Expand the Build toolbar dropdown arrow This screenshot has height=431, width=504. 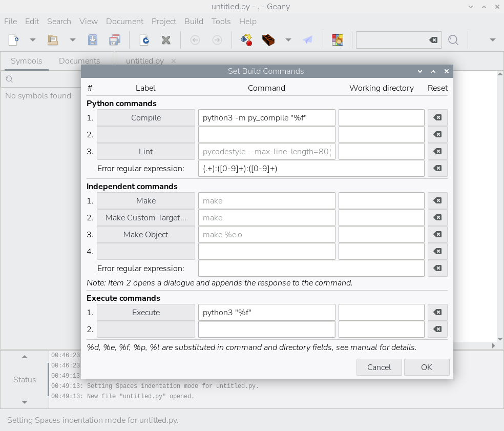click(x=288, y=40)
